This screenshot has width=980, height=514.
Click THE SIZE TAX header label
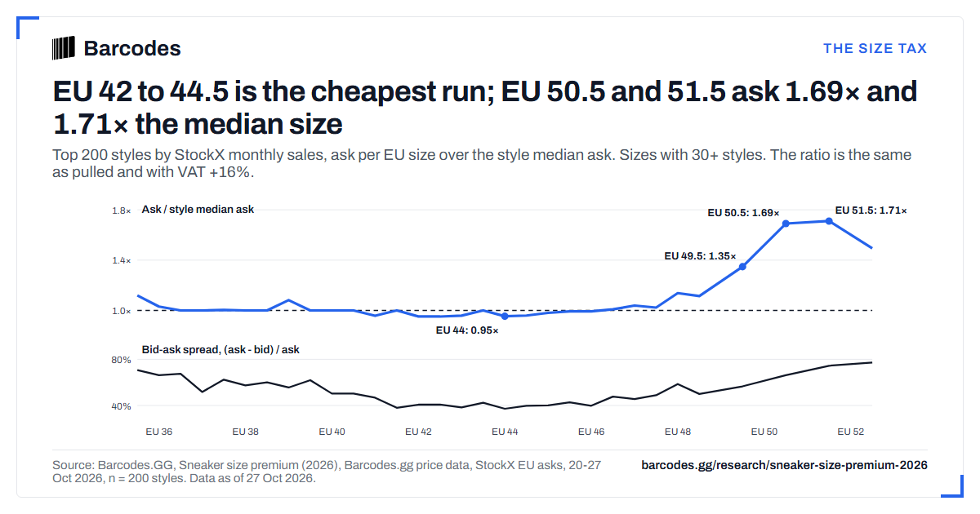click(875, 48)
